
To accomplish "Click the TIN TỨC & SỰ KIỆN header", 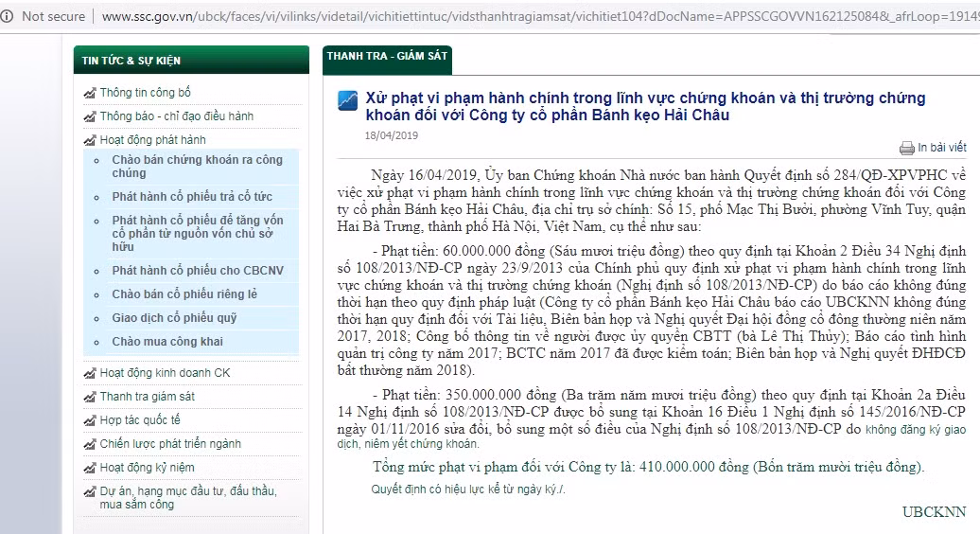I will [x=191, y=60].
